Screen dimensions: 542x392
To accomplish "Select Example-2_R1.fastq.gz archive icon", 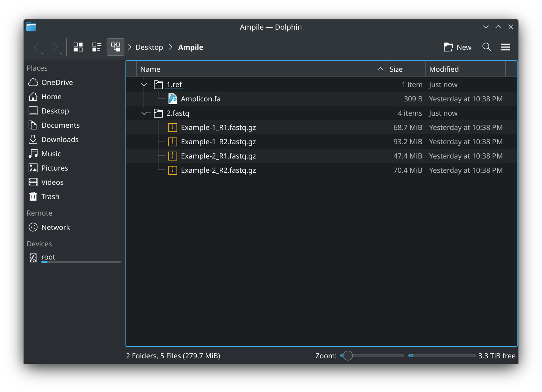I will click(x=172, y=156).
